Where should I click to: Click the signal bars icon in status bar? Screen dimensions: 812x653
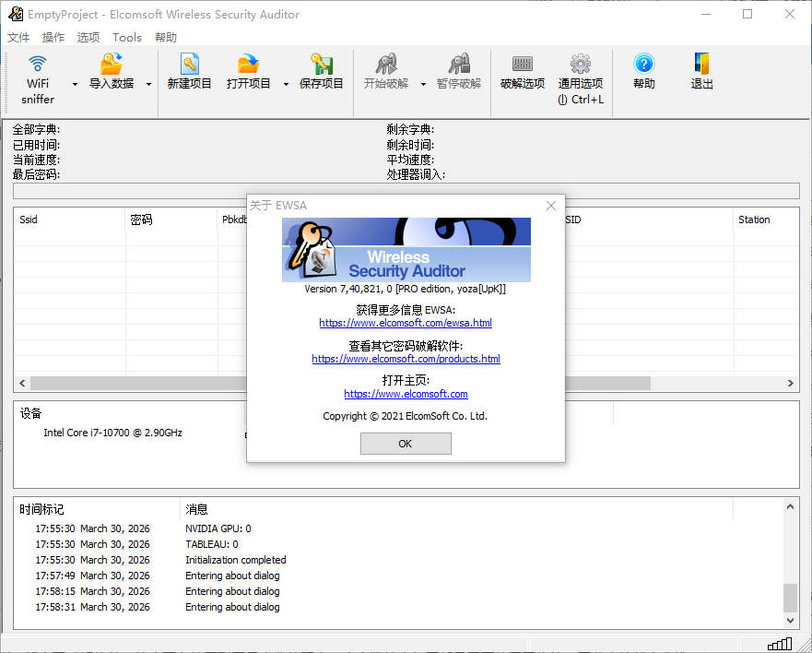pyautogui.click(x=780, y=644)
